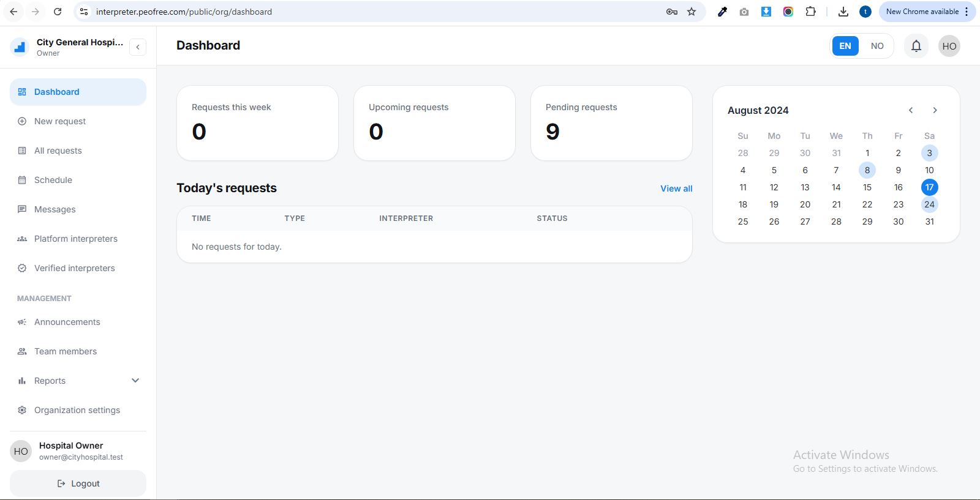Click the browser reload icon
980x500 pixels.
coord(58,12)
